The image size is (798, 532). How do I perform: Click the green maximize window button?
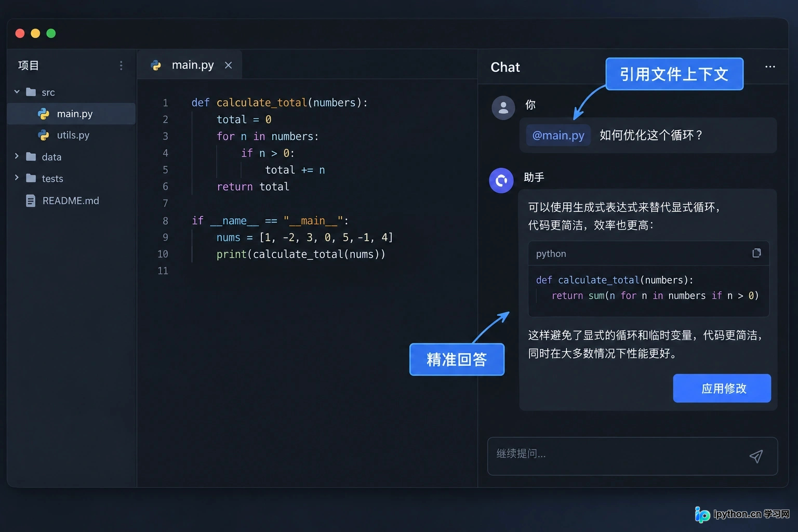click(x=51, y=33)
